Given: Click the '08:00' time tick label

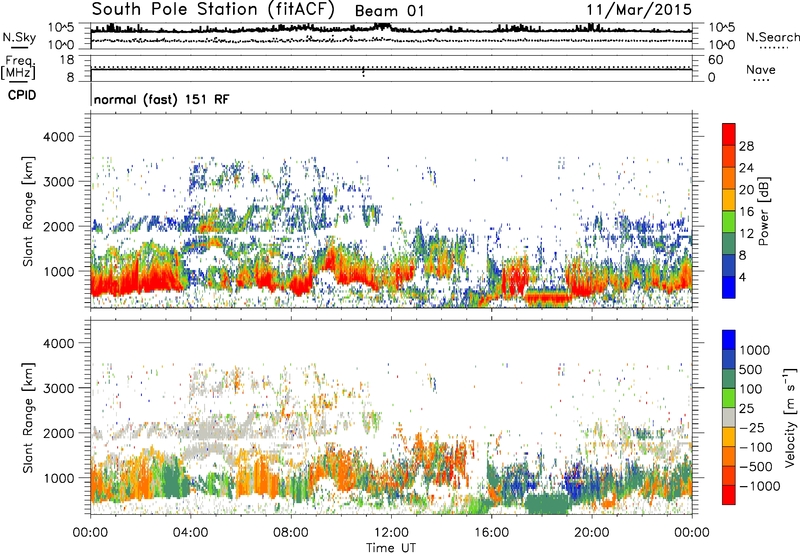Looking at the screenshot, I should coord(290,533).
